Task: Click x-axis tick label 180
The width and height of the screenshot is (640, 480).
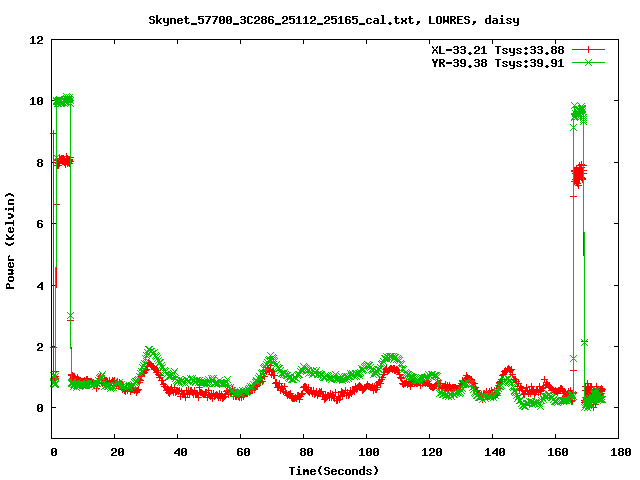Action: tap(620, 452)
